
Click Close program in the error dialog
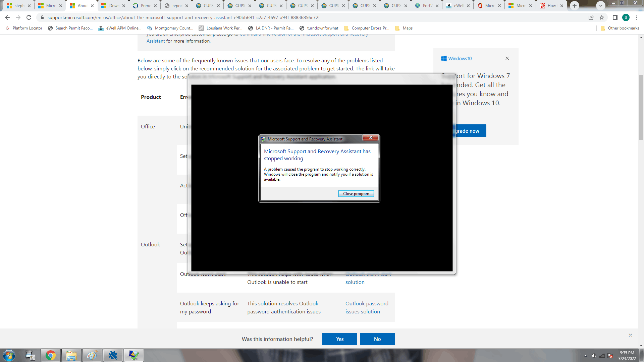pyautogui.click(x=356, y=194)
